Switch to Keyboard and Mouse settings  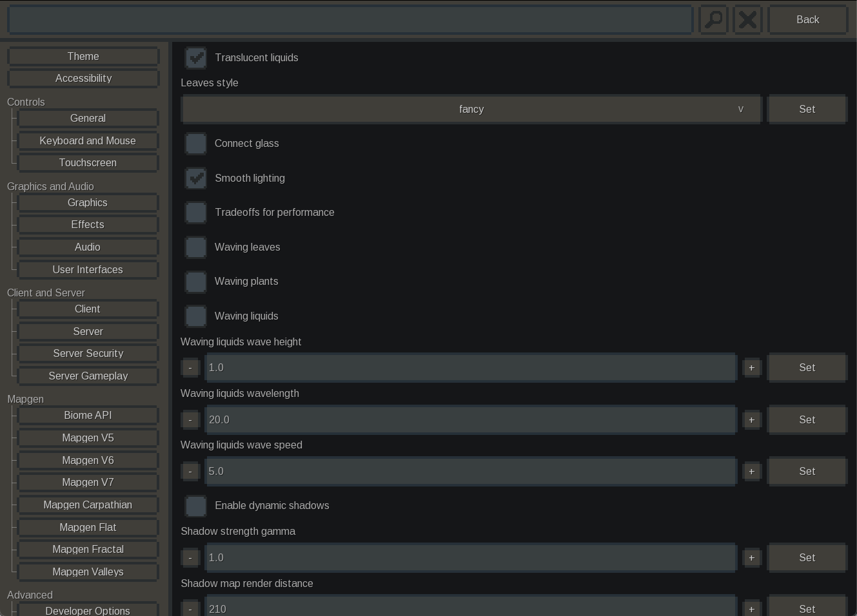(x=88, y=141)
